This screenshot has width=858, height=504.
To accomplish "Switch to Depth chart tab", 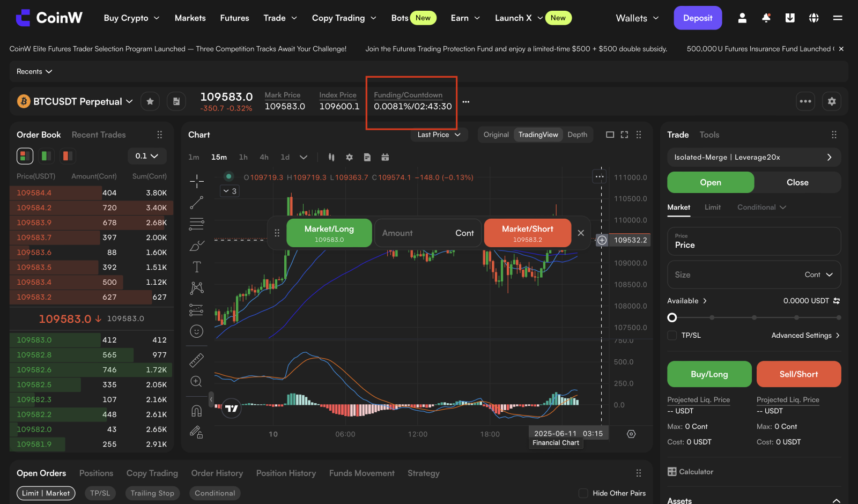I will point(577,135).
